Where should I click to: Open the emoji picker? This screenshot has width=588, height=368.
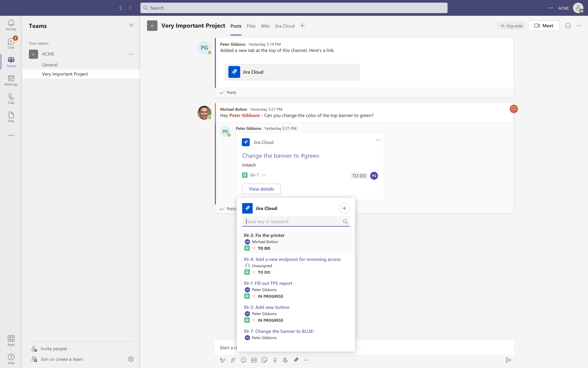pyautogui.click(x=243, y=360)
